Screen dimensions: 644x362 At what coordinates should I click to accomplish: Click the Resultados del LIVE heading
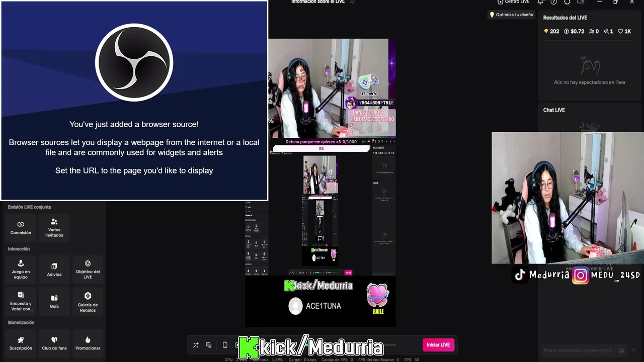[565, 18]
